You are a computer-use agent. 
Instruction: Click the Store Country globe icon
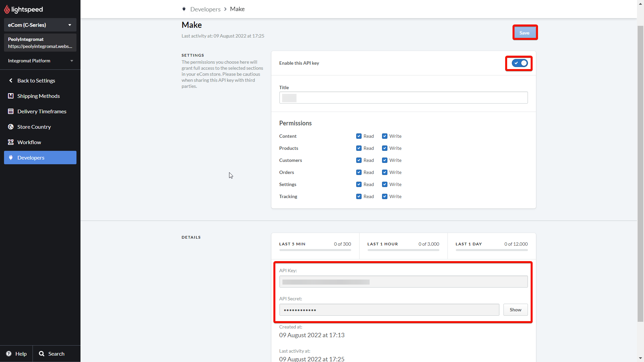coord(11,127)
